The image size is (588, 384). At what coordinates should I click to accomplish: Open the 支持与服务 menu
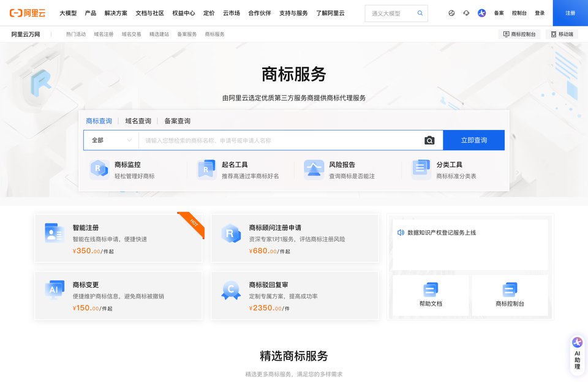click(x=293, y=13)
